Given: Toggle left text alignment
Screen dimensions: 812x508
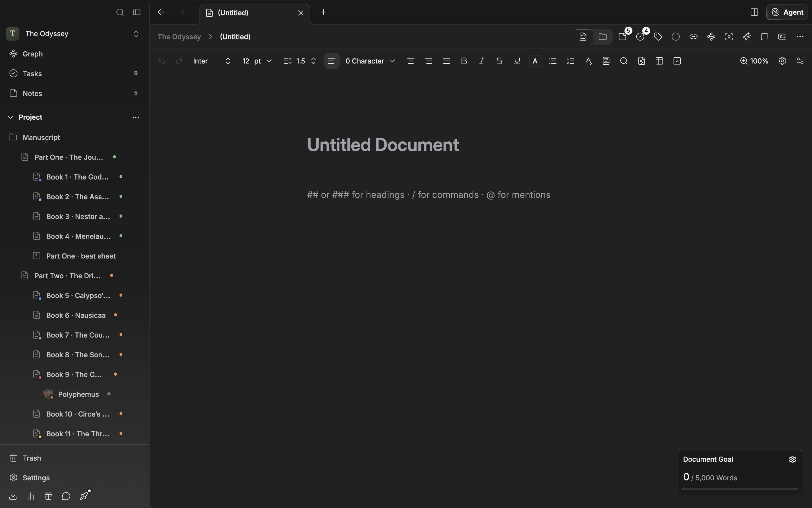Looking at the screenshot, I should pos(332,61).
